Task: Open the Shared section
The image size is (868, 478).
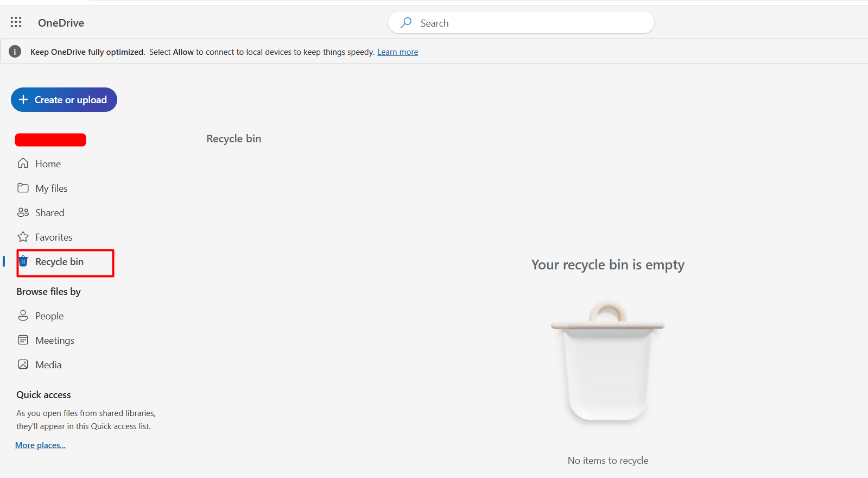Action: [50, 213]
